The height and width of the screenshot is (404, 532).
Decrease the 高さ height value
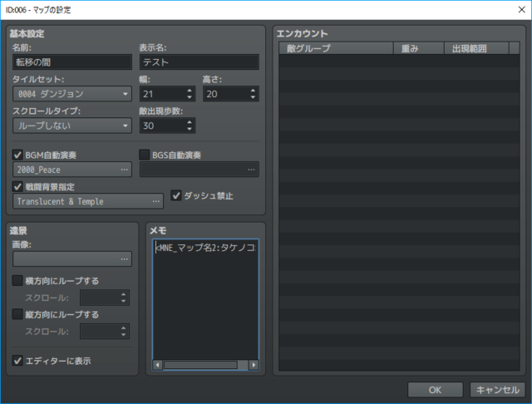253,97
